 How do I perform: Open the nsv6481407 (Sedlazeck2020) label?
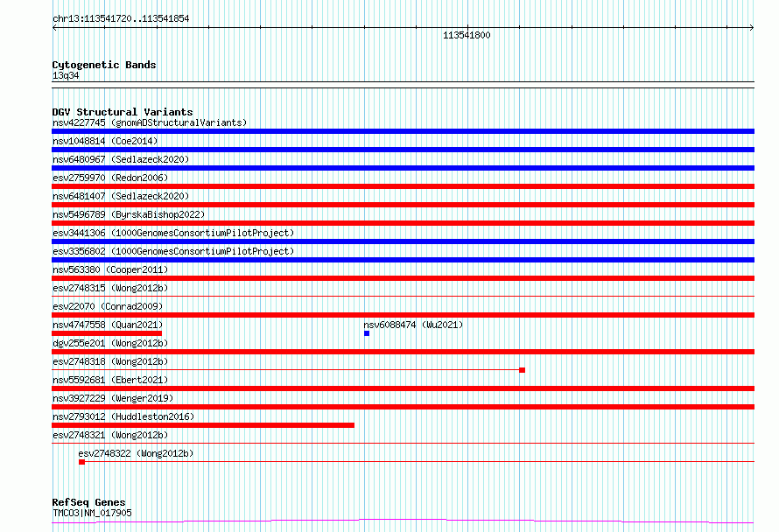coord(121,196)
